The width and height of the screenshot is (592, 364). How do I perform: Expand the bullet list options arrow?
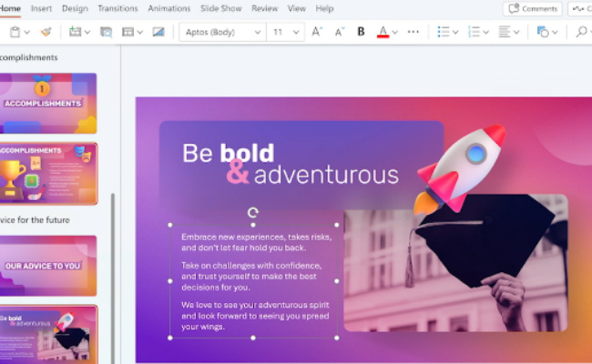455,32
